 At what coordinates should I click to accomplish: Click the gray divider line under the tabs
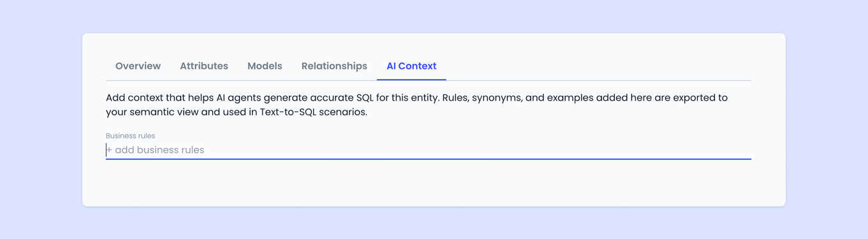pos(600,80)
